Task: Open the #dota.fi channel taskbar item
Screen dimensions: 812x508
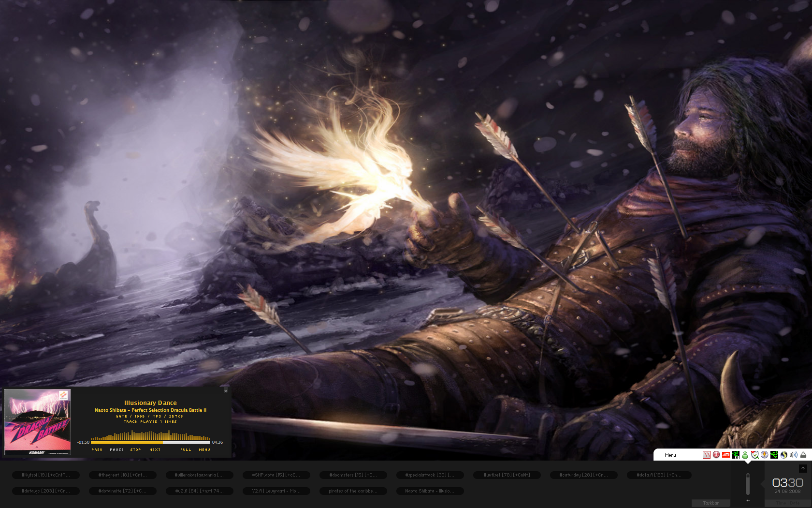Action: pyautogui.click(x=659, y=475)
